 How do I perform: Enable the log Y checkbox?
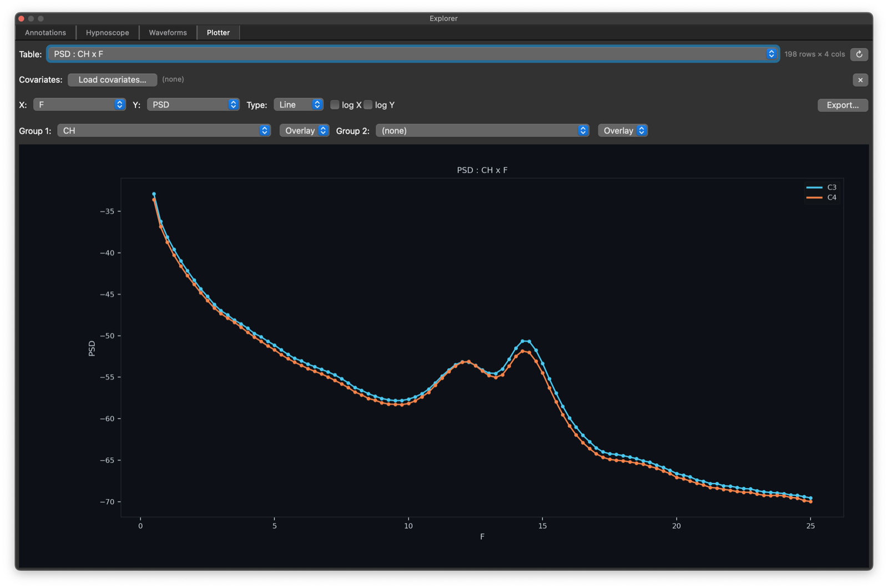(368, 105)
